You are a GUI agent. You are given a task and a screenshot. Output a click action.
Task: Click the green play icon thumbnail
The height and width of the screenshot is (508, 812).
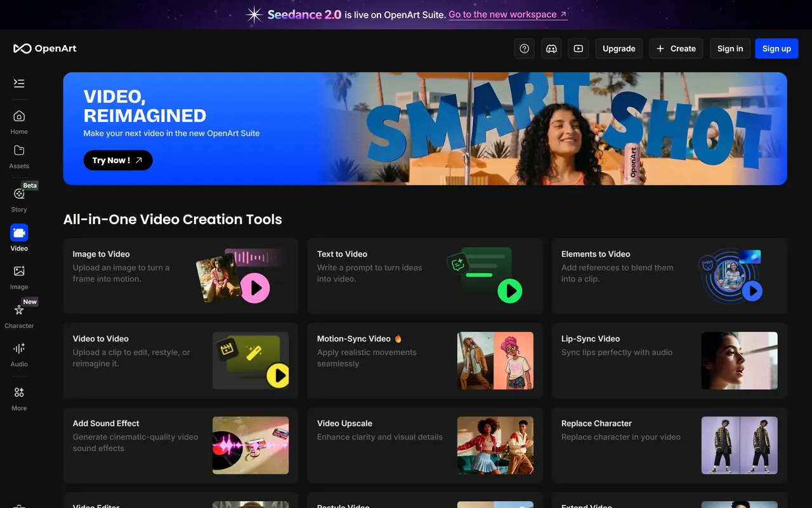(x=509, y=291)
